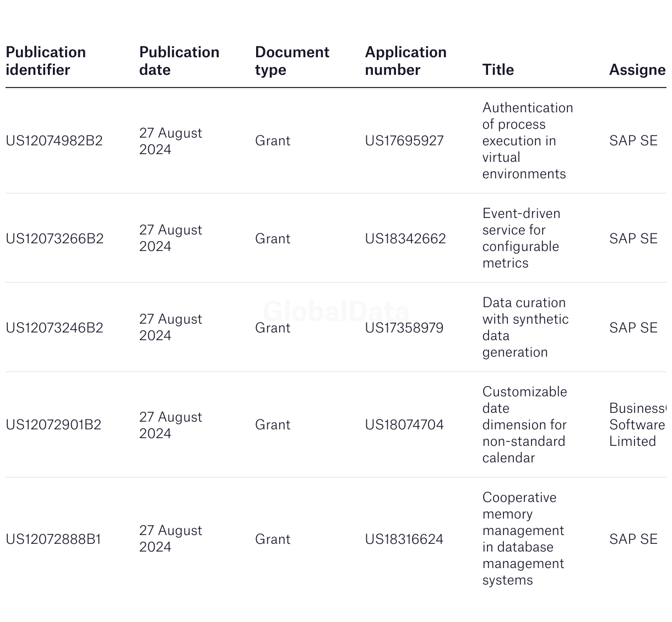The image size is (672, 622).
Task: Click the Publication identifier column header
Action: point(46,61)
